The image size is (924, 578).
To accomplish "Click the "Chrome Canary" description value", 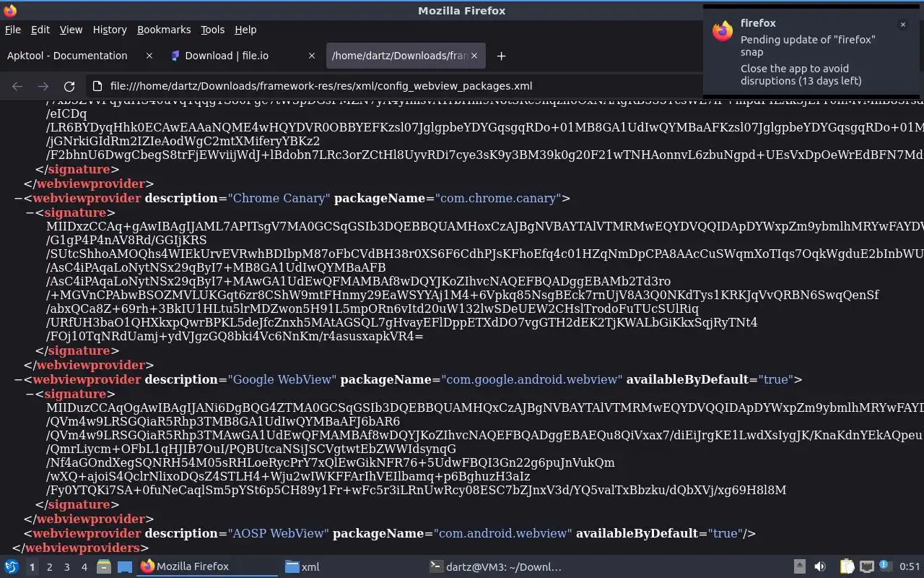I will 279,198.
